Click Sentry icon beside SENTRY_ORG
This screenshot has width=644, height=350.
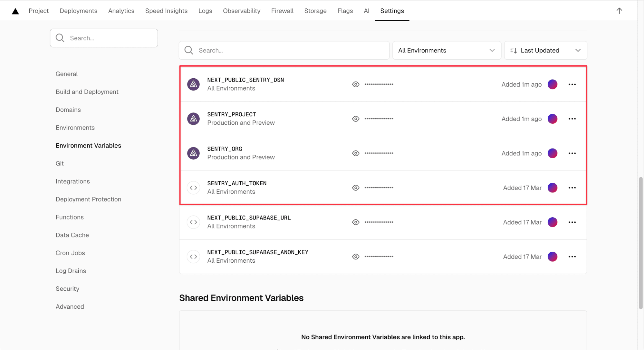click(193, 153)
